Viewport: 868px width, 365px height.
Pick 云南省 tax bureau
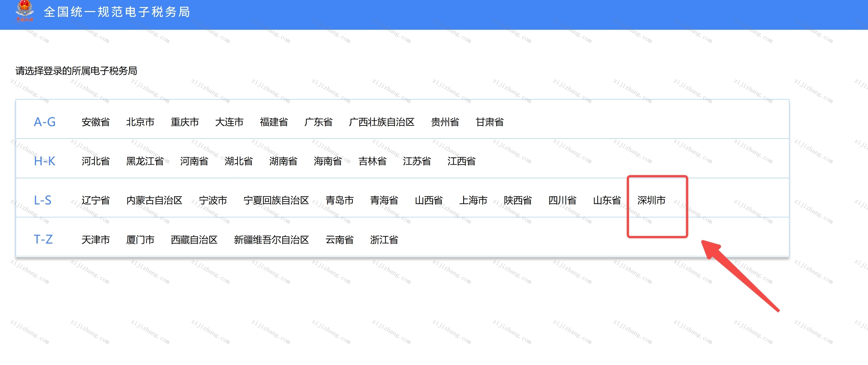[x=340, y=240]
